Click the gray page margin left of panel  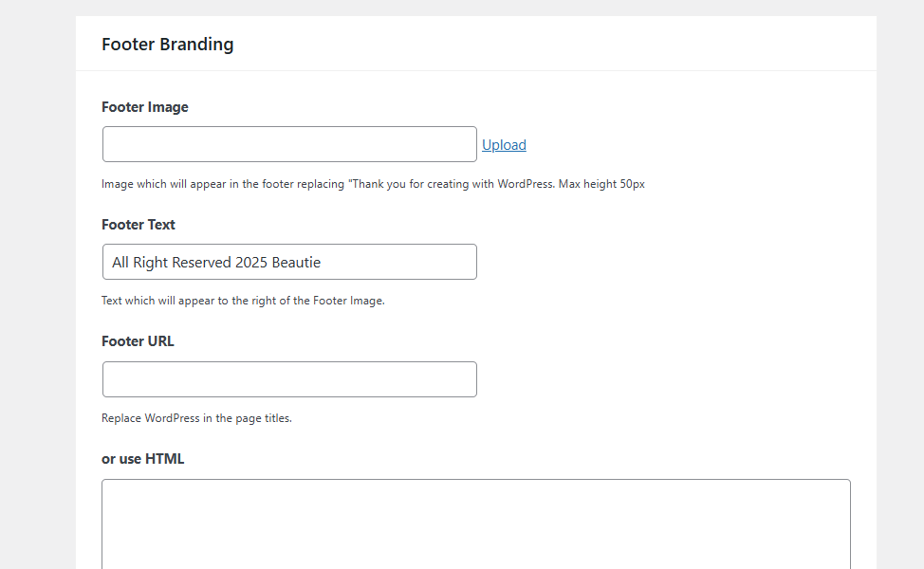tap(38, 284)
